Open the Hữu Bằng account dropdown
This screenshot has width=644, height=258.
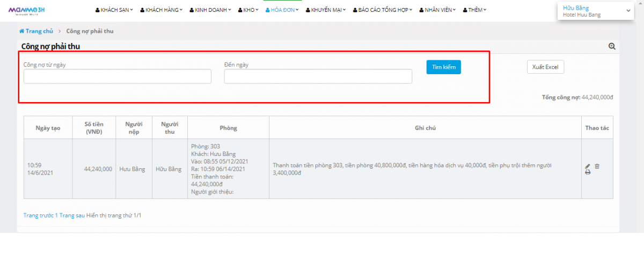point(596,11)
